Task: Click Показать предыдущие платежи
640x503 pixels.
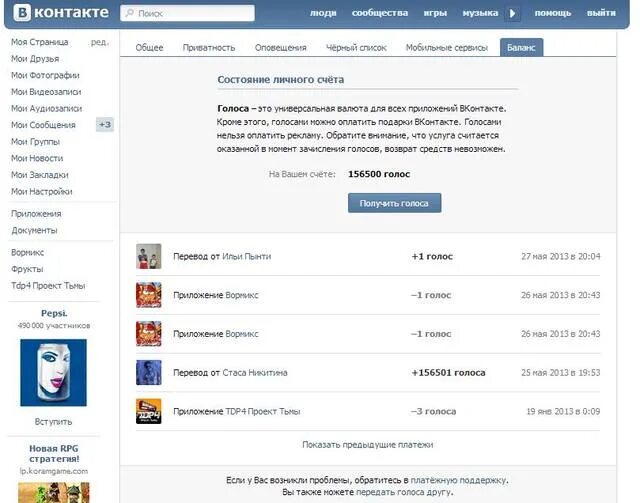Action: point(368,445)
